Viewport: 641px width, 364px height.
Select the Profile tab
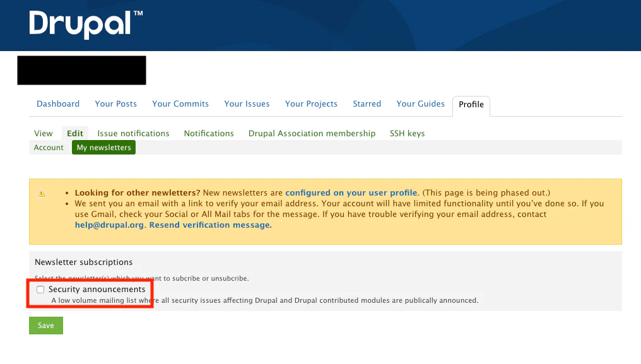tap(471, 105)
